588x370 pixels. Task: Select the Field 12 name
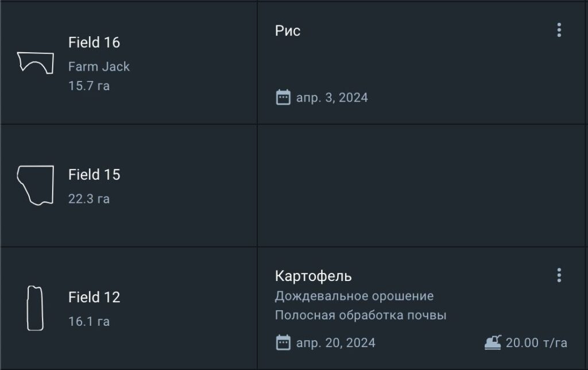tap(94, 298)
